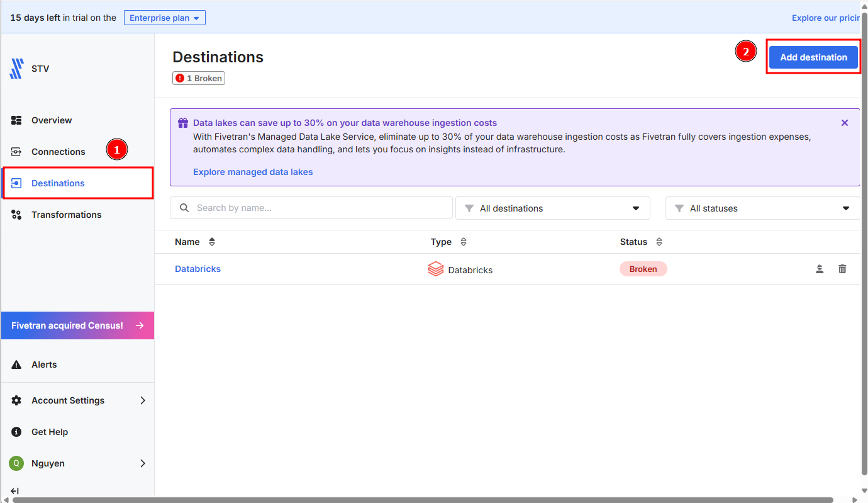
Task: Click the Search by name field
Action: pyautogui.click(x=314, y=208)
